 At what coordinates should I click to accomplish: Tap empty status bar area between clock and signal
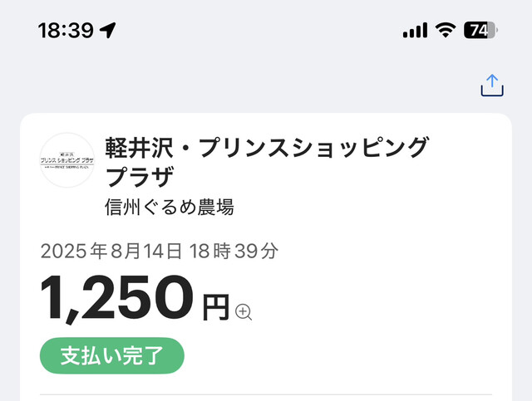tap(258, 31)
